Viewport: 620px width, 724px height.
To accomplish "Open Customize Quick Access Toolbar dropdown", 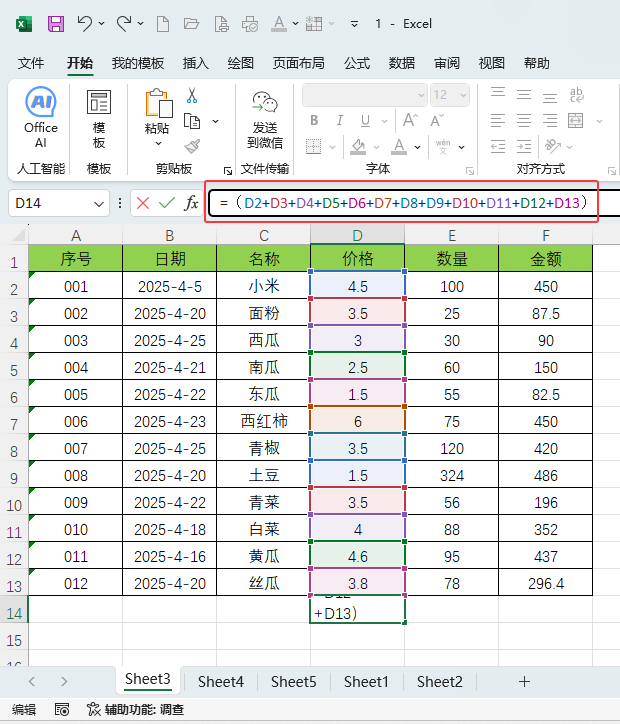I will [x=355, y=24].
